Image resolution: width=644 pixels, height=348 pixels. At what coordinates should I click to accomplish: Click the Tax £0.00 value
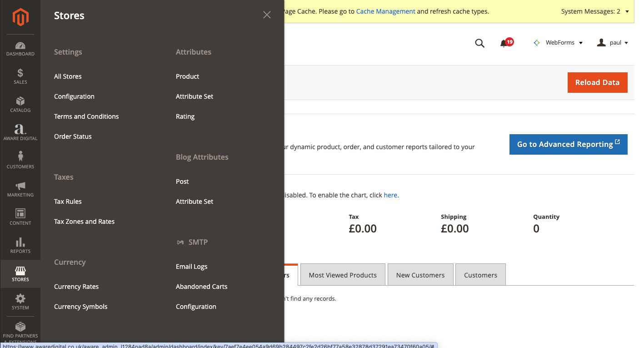363,228
